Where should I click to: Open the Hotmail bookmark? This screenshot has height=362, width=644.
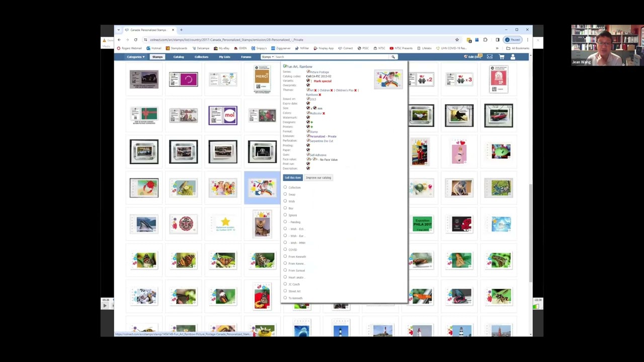(154, 48)
